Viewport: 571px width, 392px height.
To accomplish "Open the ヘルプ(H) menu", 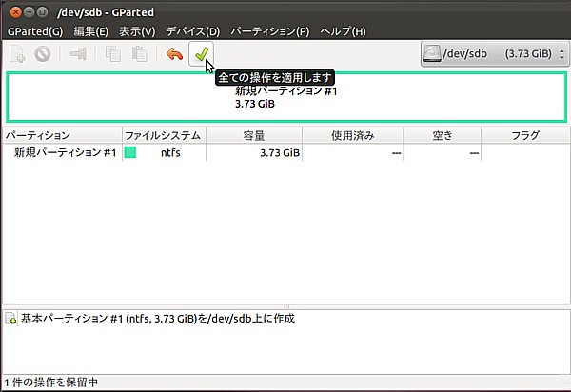I will click(343, 31).
